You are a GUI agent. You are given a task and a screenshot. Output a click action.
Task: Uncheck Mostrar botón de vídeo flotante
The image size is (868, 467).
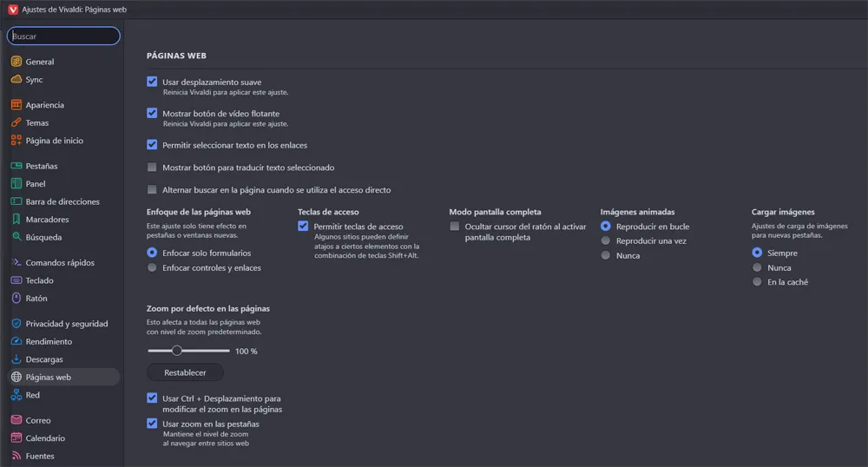(152, 113)
